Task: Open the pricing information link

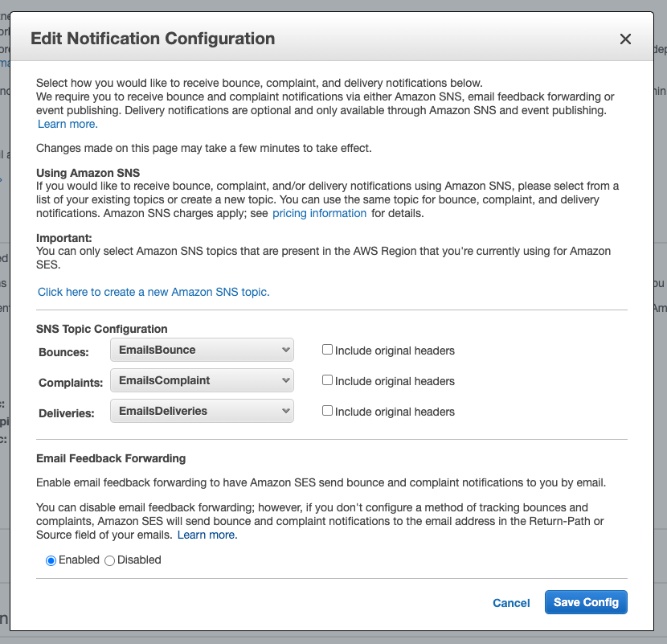Action: click(320, 213)
